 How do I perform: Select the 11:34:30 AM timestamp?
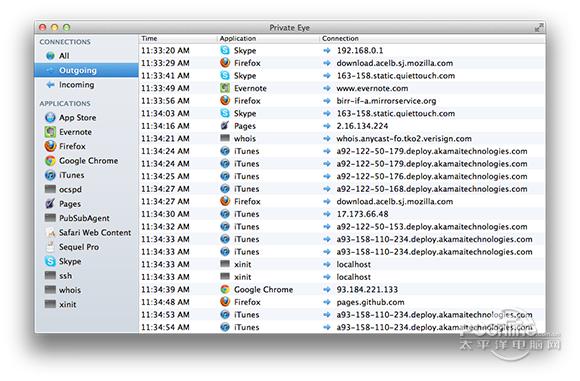[x=165, y=214]
